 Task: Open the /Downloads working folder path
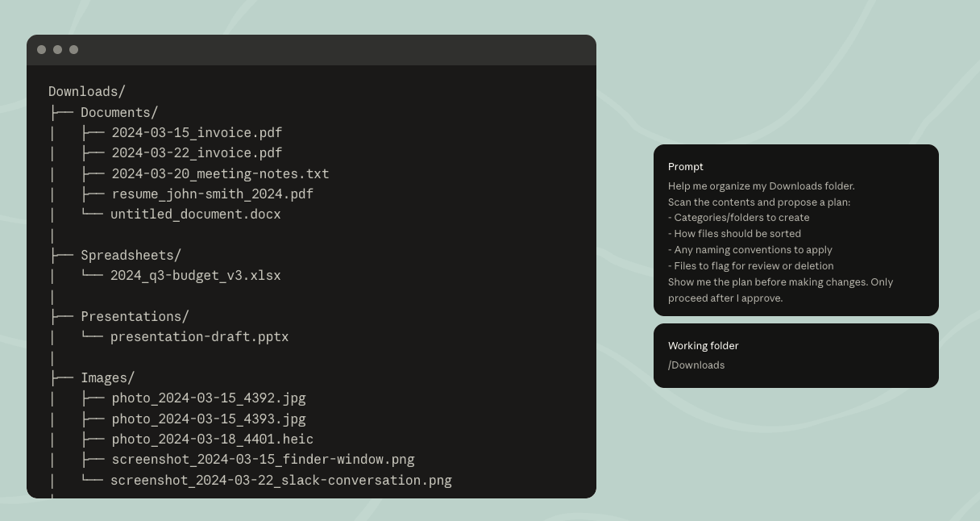pyautogui.click(x=696, y=365)
